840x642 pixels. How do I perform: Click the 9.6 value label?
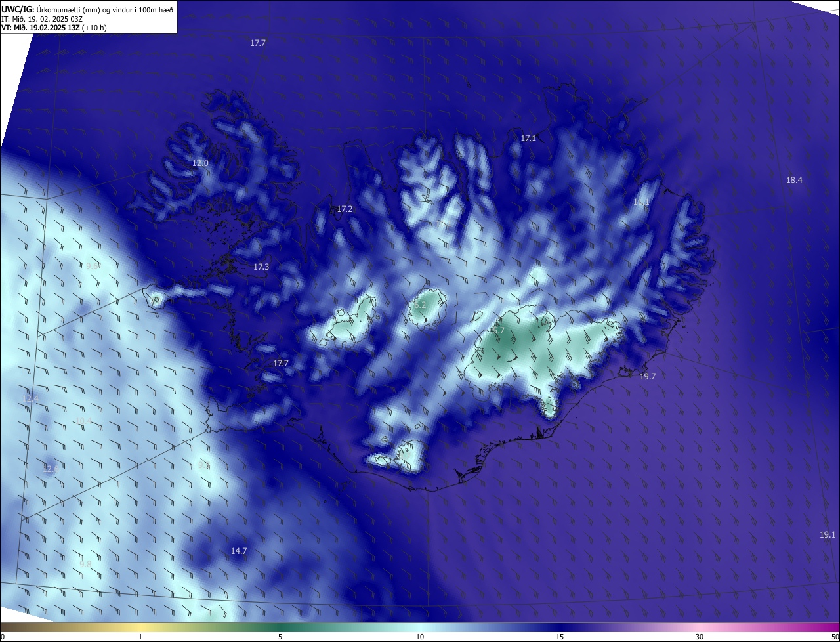[x=92, y=266]
